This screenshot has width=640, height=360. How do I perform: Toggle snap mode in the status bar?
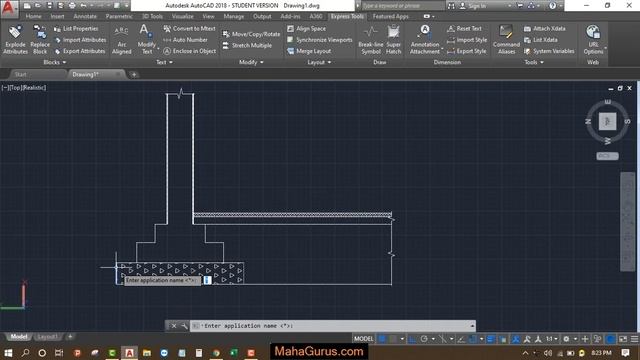[392, 339]
